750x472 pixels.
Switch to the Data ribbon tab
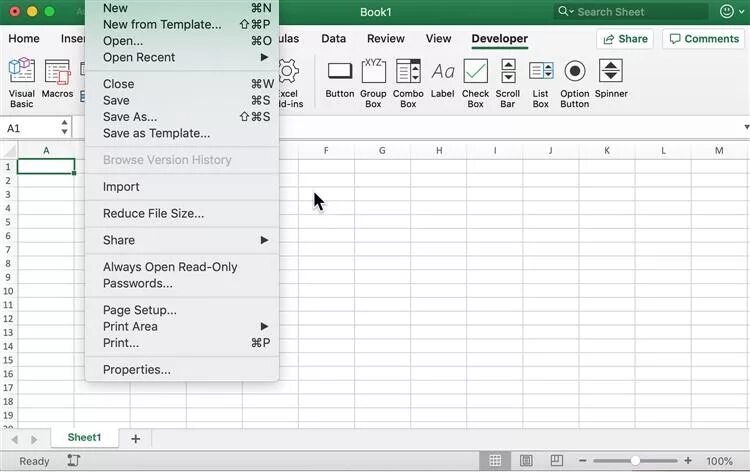click(x=333, y=39)
